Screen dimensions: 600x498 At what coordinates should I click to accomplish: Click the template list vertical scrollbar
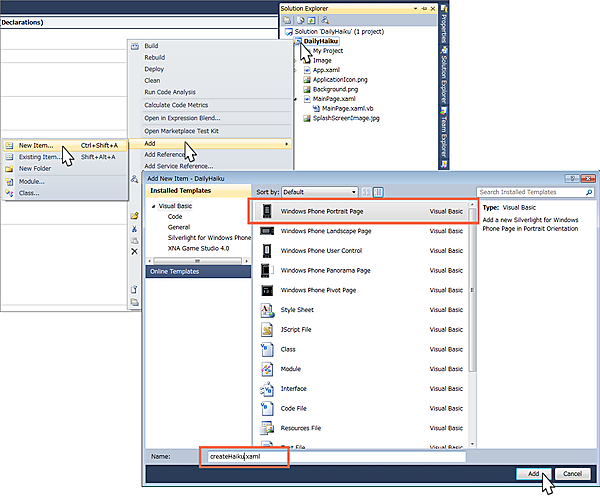tap(469, 320)
